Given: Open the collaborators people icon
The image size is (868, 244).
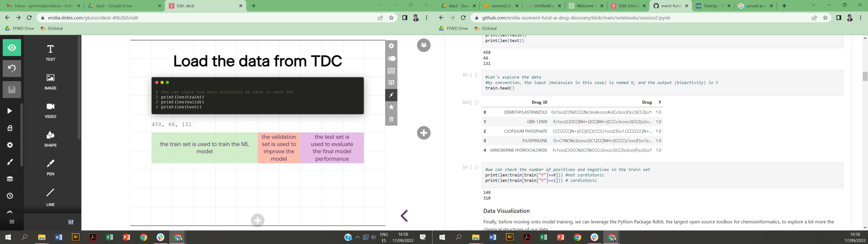Looking at the screenshot, I should (424, 45).
